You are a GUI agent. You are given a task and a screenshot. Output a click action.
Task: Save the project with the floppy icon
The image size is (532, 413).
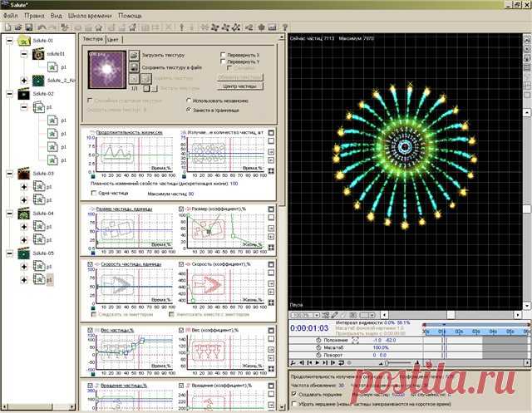click(x=29, y=27)
